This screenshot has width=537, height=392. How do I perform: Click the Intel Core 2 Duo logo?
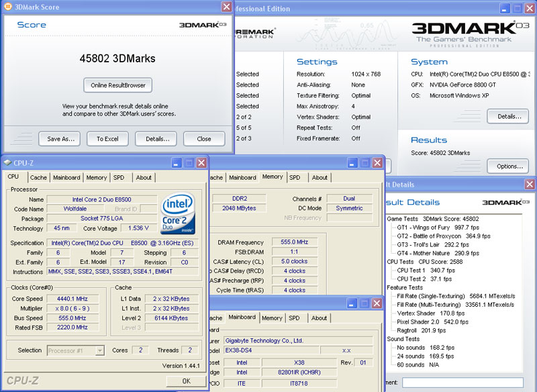point(178,213)
